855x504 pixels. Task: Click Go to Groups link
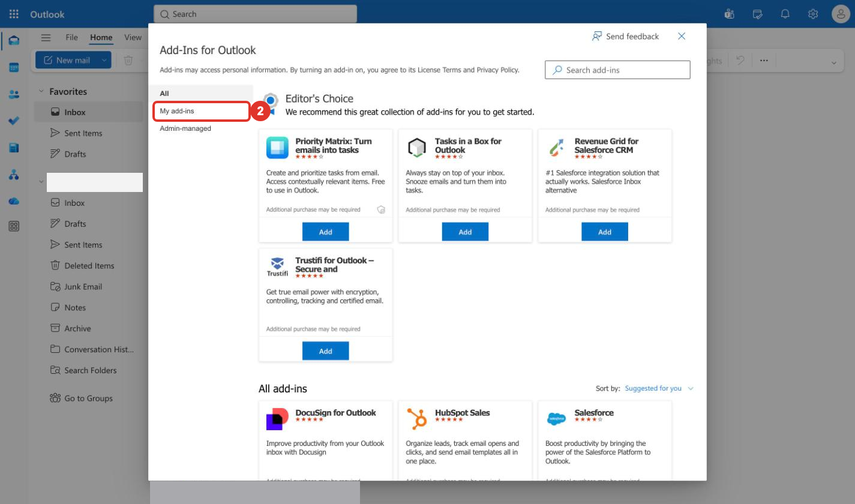click(81, 398)
